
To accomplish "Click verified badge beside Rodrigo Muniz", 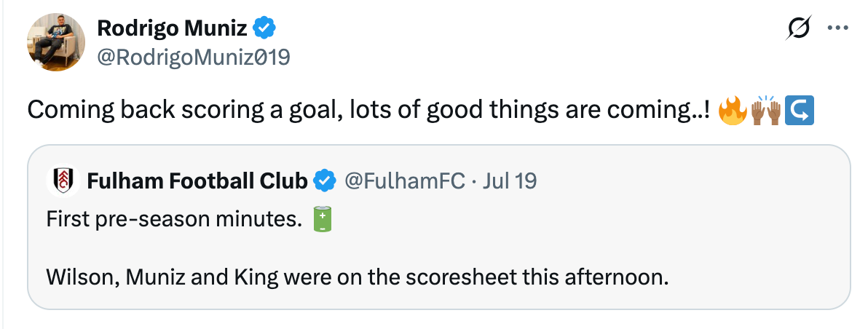I will click(x=264, y=28).
